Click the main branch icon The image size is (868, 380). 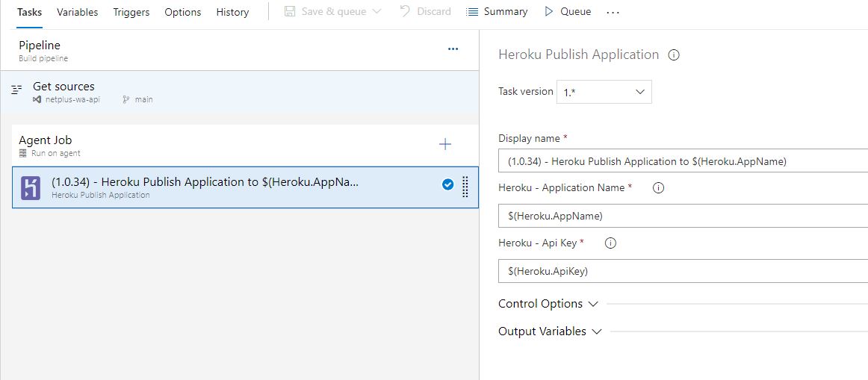point(125,99)
